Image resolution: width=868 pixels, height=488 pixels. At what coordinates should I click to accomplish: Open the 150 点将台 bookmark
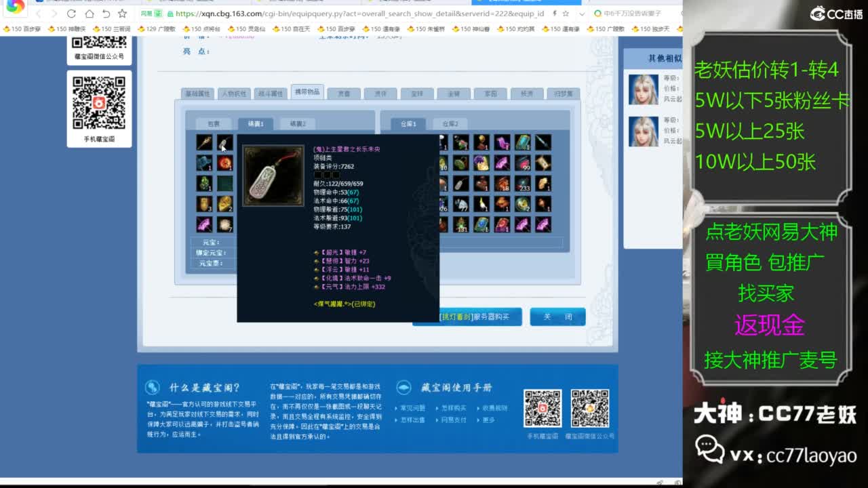click(201, 29)
